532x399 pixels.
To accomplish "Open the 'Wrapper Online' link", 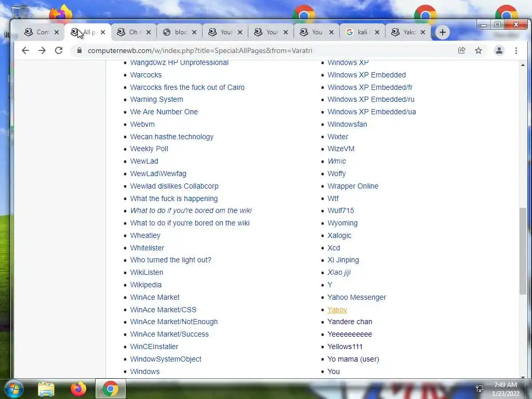I will 353,187.
